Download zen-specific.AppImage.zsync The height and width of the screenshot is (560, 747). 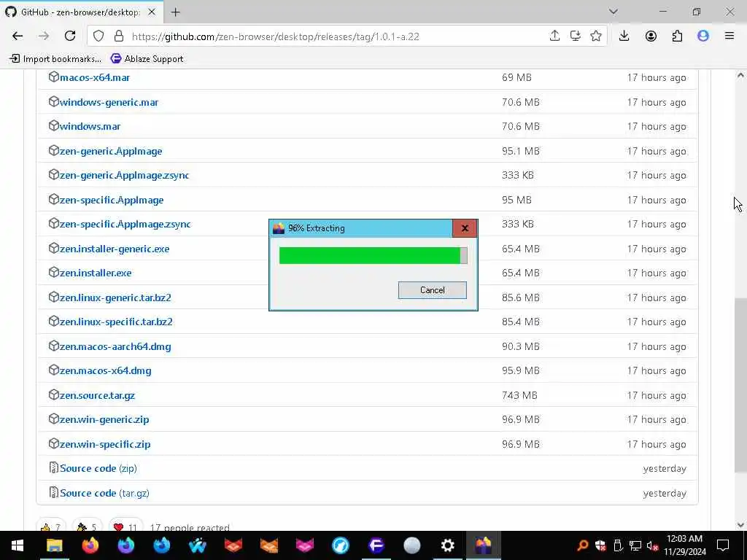pyautogui.click(x=125, y=225)
